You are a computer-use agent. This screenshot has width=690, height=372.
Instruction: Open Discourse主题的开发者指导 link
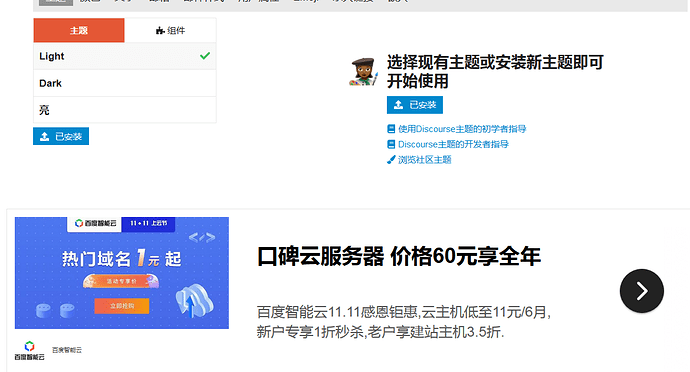[x=453, y=144]
